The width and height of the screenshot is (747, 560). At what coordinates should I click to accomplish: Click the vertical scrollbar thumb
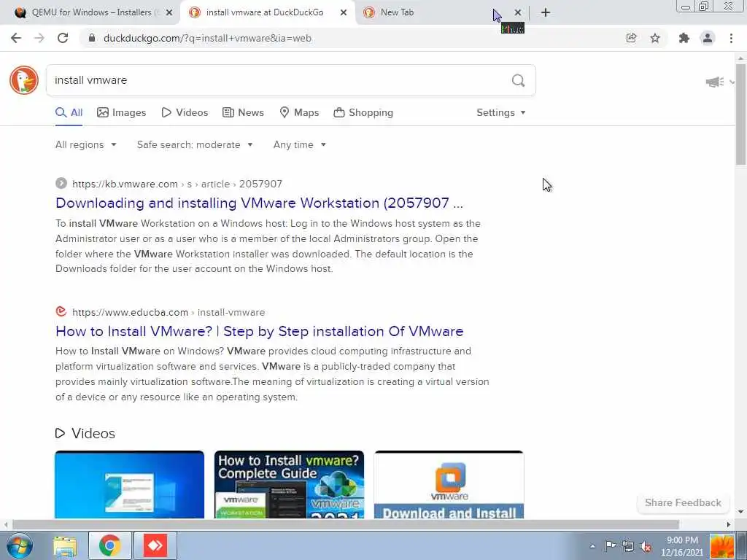click(741, 114)
